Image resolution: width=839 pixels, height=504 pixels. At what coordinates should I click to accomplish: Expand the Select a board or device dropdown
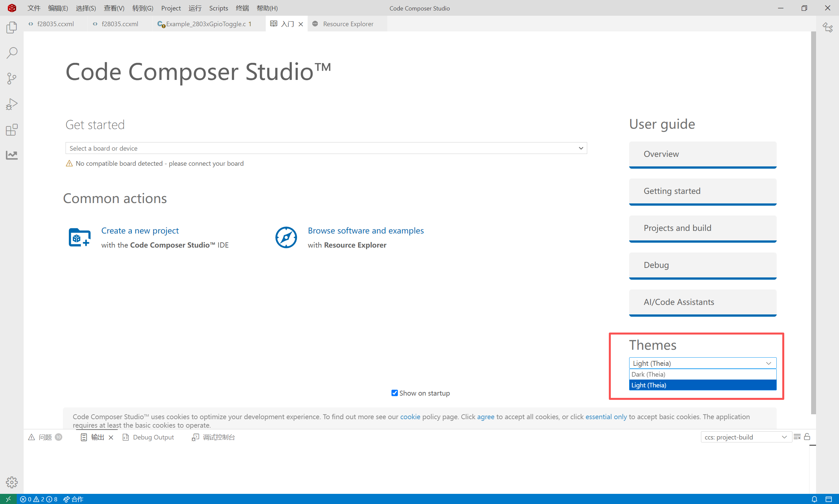[326, 148]
